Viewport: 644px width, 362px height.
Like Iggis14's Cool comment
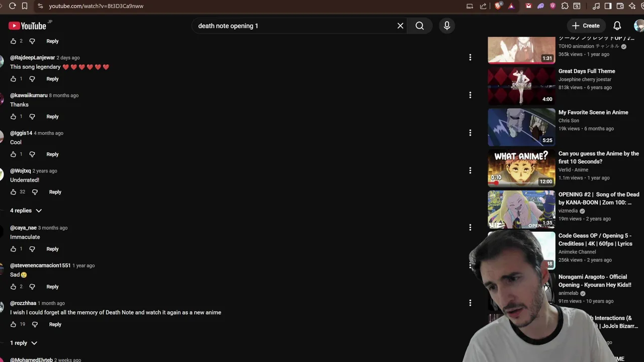click(x=14, y=154)
